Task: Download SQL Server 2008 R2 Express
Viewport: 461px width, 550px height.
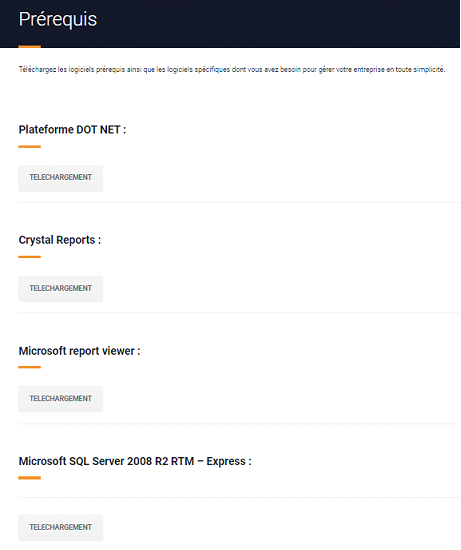Action: tap(61, 528)
